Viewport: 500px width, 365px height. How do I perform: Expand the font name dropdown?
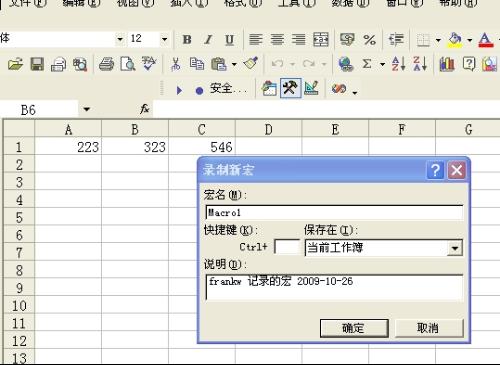(120, 39)
